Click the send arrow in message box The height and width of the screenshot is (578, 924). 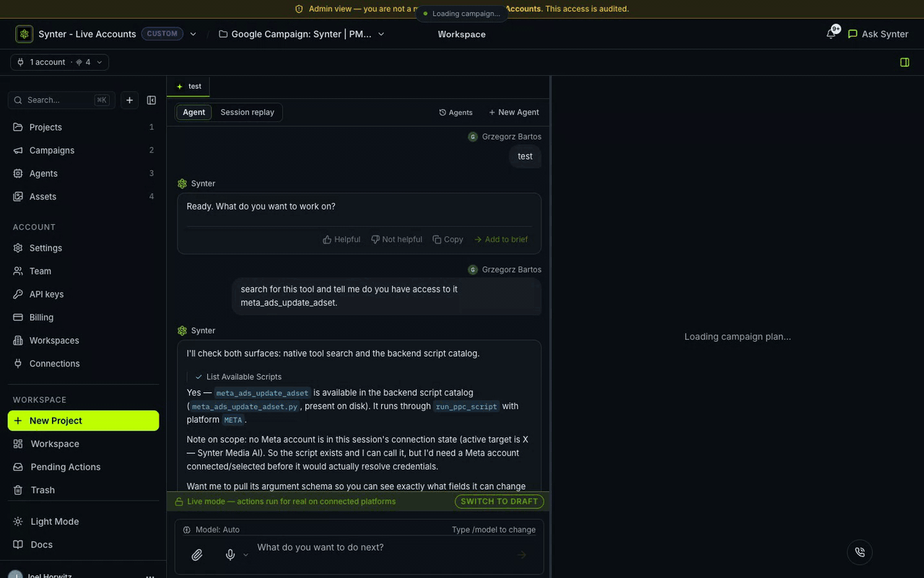(x=521, y=555)
